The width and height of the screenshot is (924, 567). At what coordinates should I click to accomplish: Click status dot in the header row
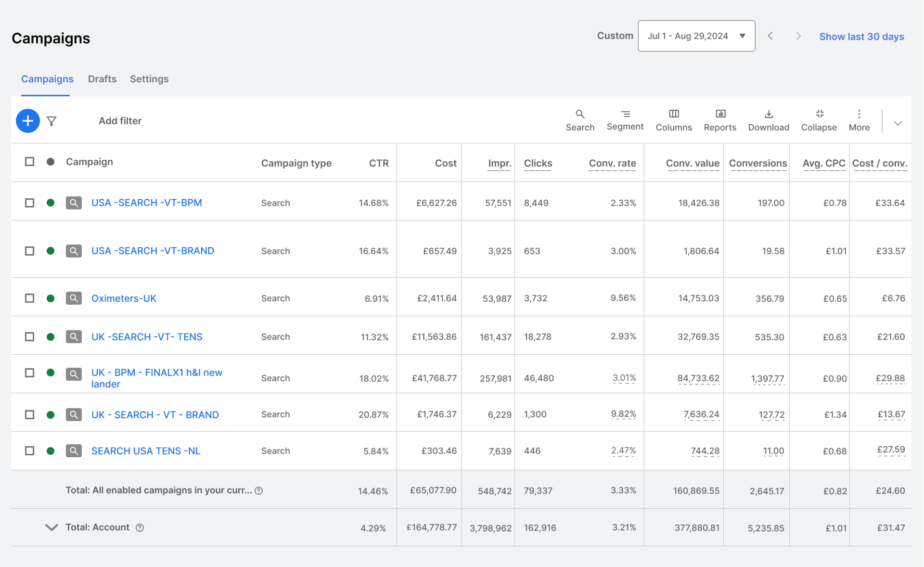point(51,162)
